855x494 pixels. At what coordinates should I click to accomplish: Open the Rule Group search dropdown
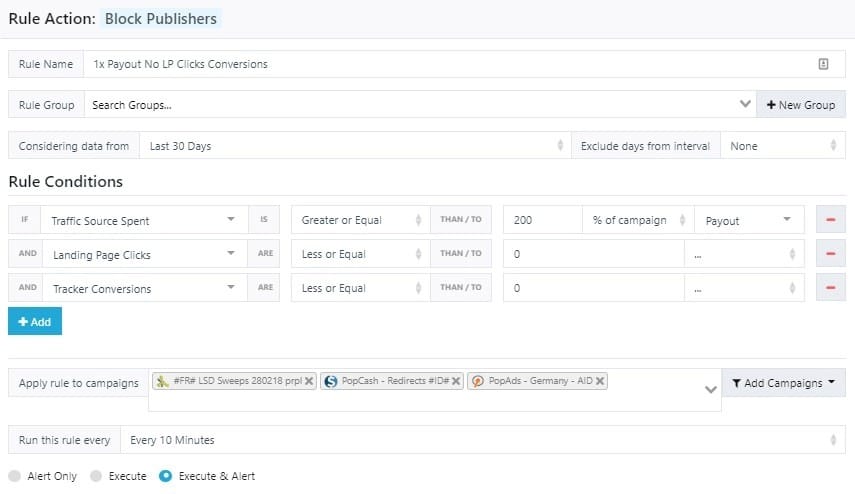point(420,105)
